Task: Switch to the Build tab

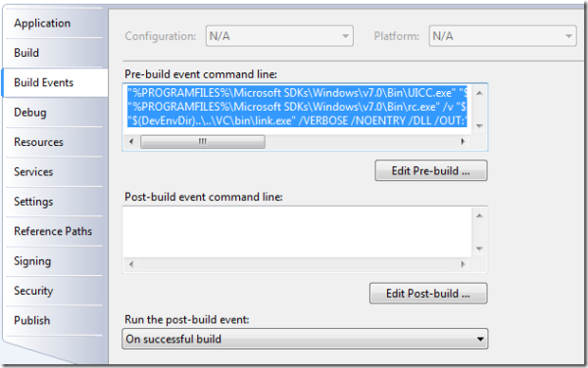Action: click(x=54, y=53)
